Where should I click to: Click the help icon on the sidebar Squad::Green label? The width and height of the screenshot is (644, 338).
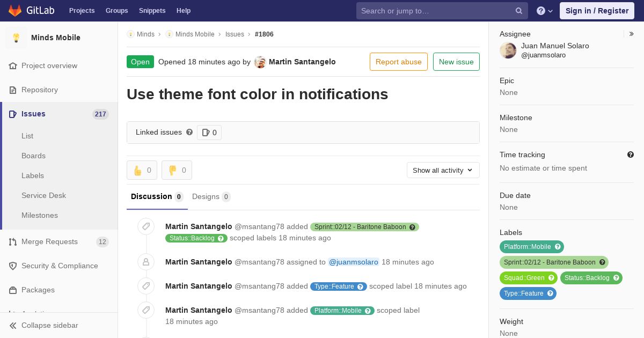pyautogui.click(x=551, y=278)
